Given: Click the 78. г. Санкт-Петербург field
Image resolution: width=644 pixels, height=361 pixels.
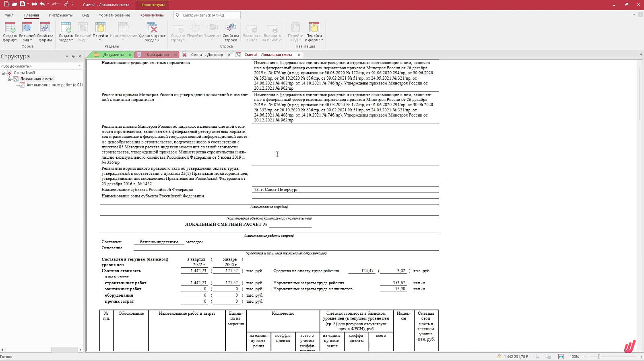Looking at the screenshot, I should [345, 189].
